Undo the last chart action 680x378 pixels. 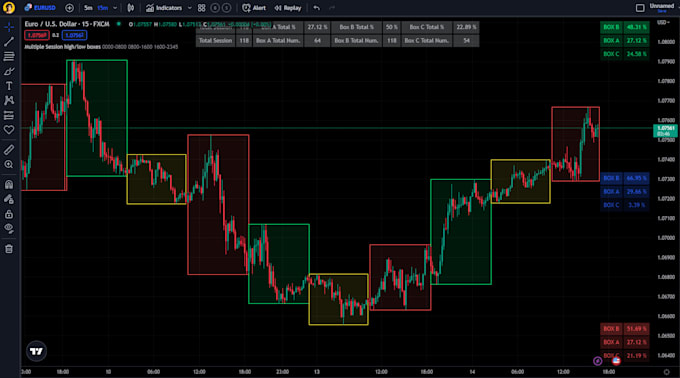pyautogui.click(x=317, y=8)
